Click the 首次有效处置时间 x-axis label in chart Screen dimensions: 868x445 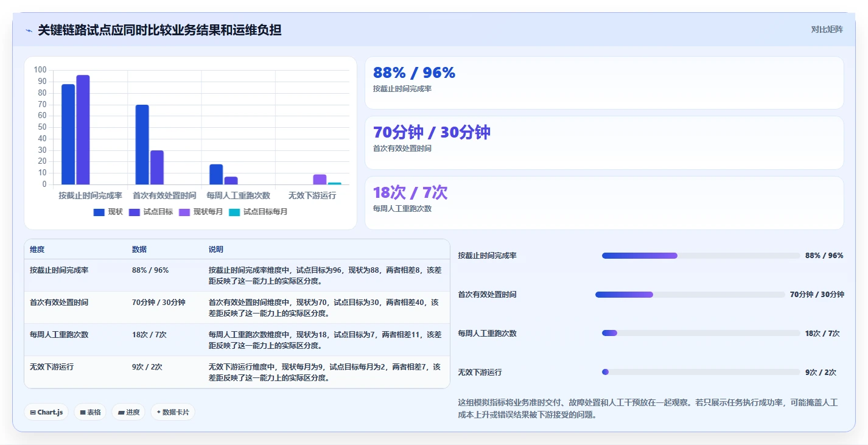click(x=164, y=195)
